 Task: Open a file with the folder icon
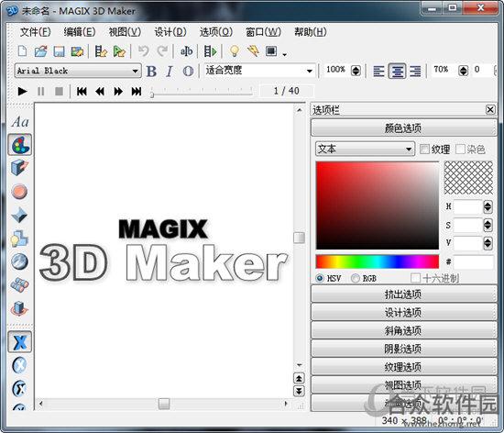[x=41, y=51]
